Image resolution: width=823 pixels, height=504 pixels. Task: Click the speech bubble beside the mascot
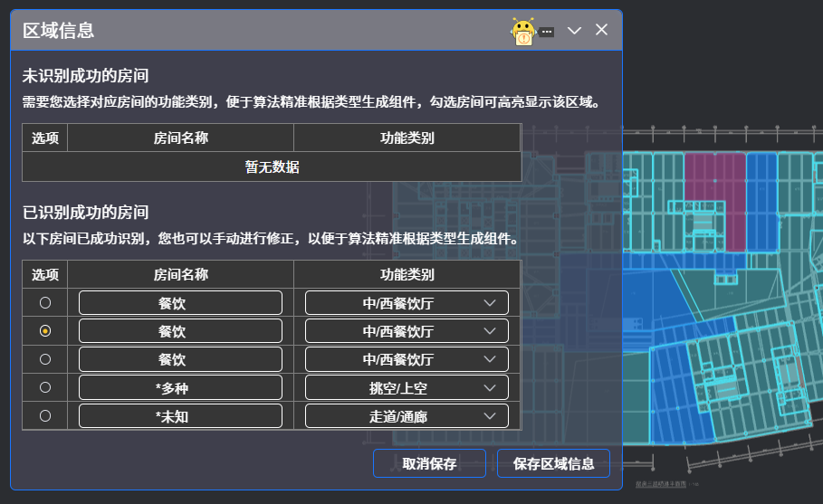coord(547,32)
